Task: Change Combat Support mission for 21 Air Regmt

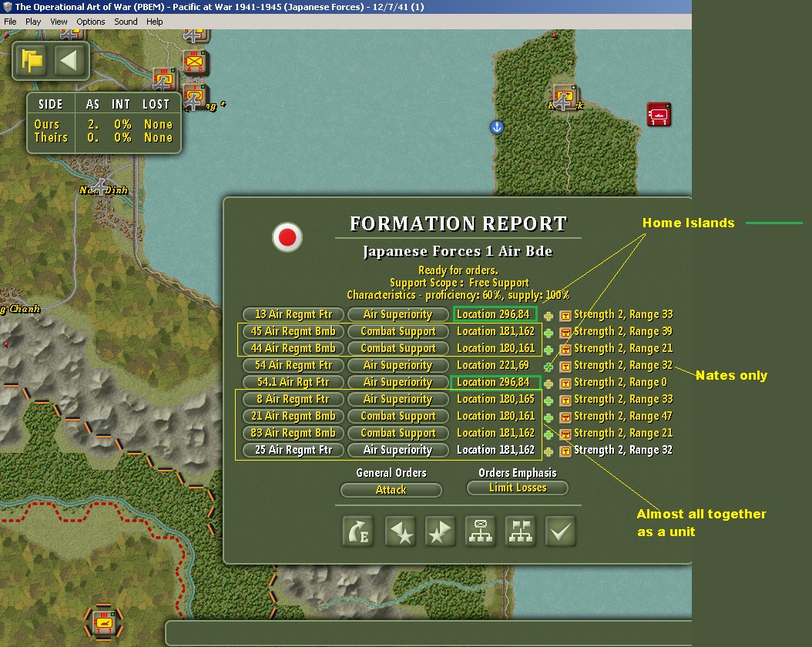Action: [x=398, y=416]
